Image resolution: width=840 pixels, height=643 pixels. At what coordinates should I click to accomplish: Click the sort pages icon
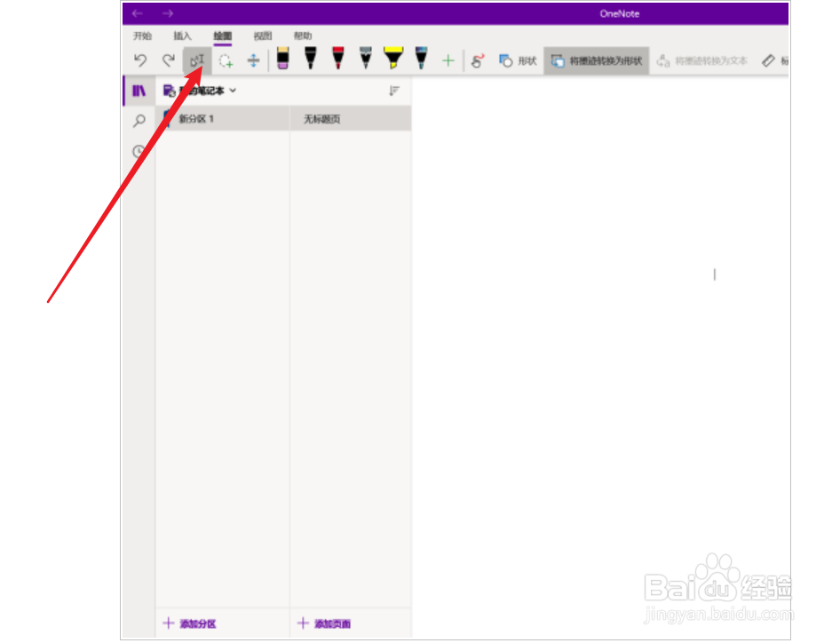394,91
